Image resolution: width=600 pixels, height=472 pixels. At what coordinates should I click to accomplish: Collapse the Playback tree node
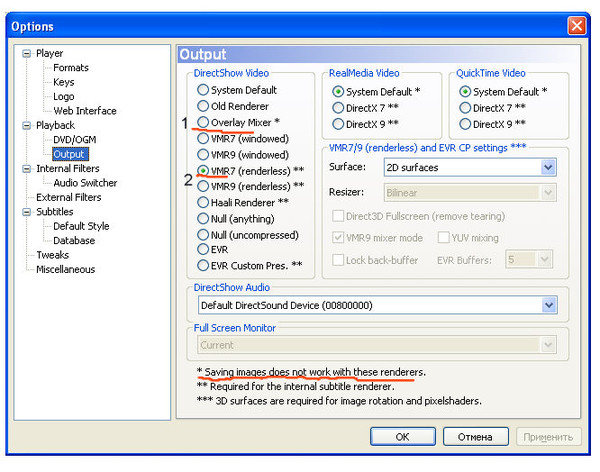[26, 125]
